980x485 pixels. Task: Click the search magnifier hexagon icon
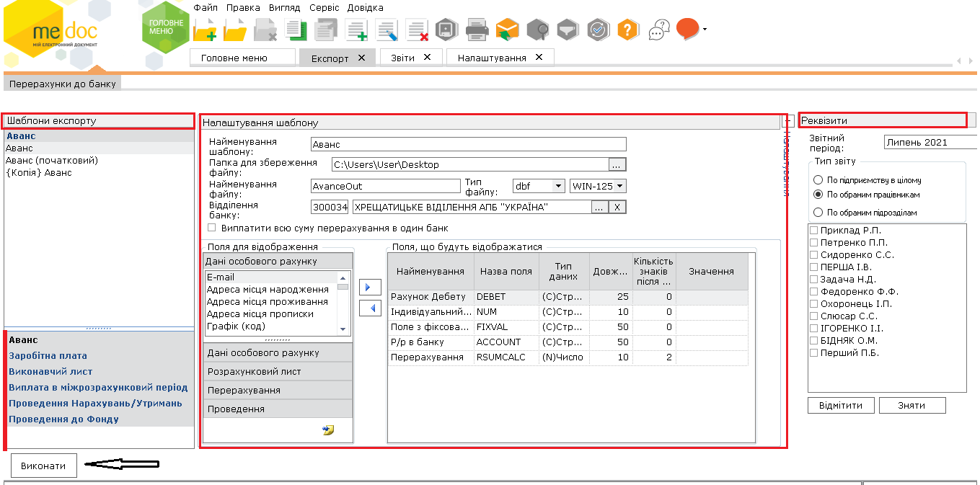tap(537, 30)
